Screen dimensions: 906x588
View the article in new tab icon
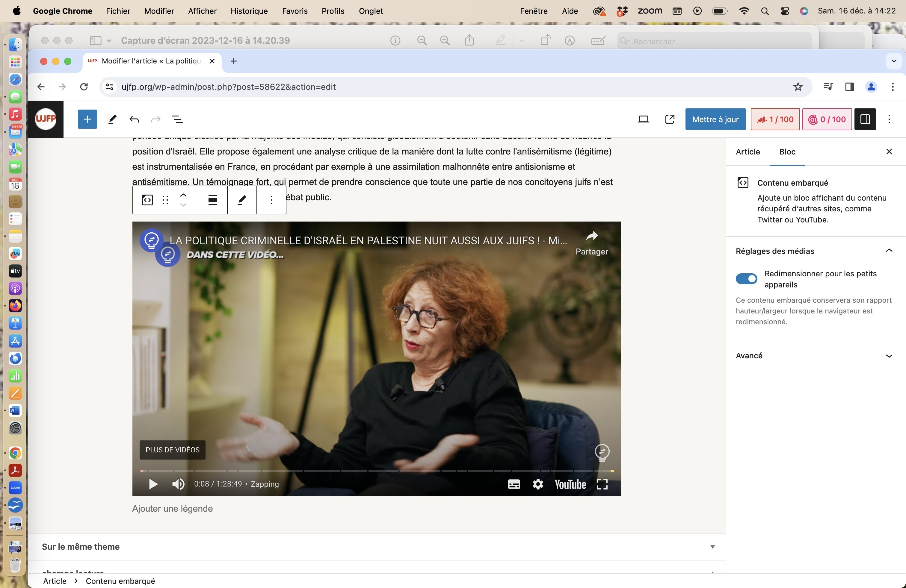670,119
